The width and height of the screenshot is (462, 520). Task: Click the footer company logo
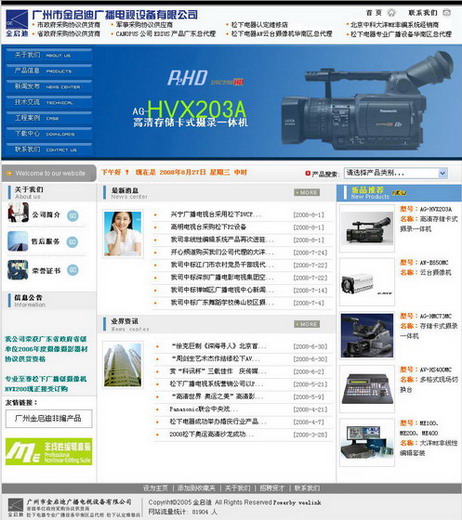[x=15, y=507]
